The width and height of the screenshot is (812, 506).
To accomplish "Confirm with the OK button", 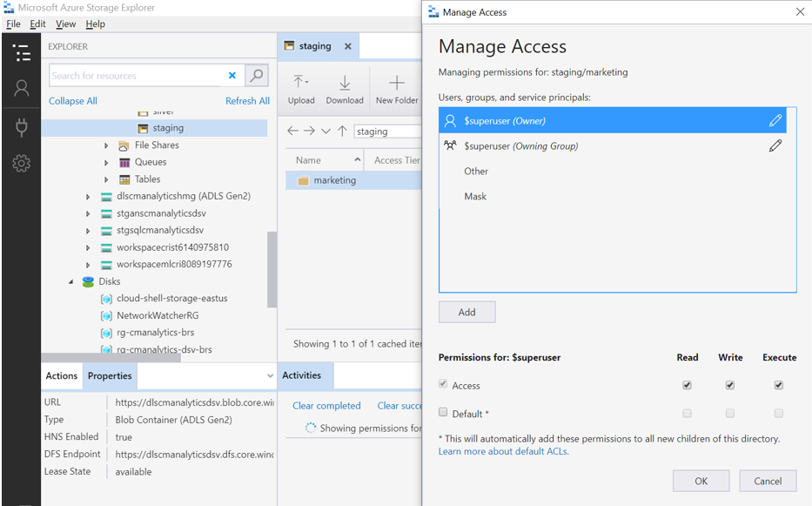I will (701, 481).
